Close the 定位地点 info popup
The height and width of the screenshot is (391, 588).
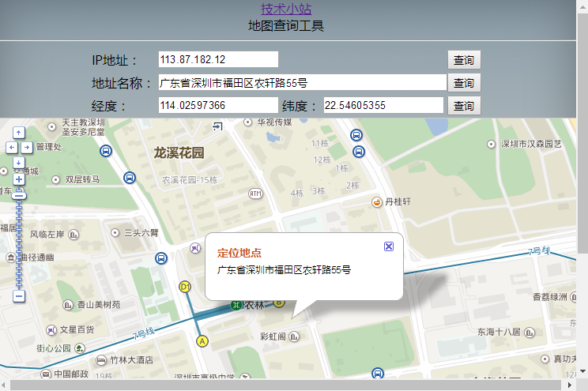389,246
